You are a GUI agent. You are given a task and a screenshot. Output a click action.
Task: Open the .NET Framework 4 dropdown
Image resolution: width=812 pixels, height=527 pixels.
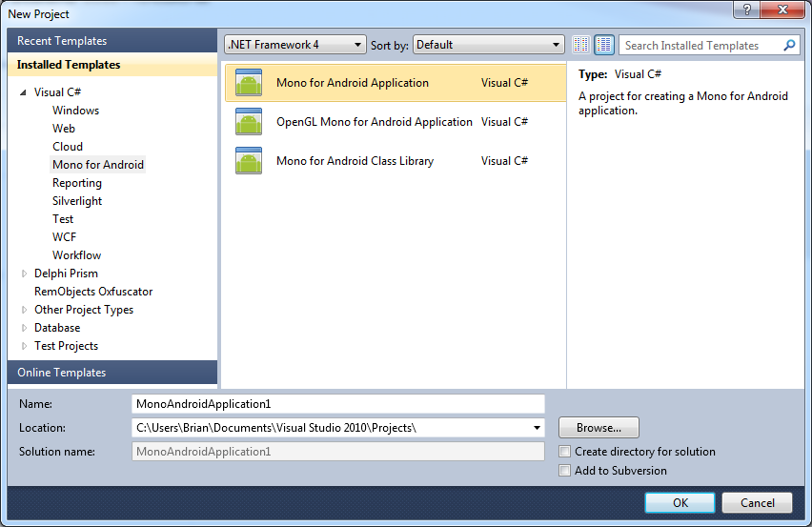[295, 45]
